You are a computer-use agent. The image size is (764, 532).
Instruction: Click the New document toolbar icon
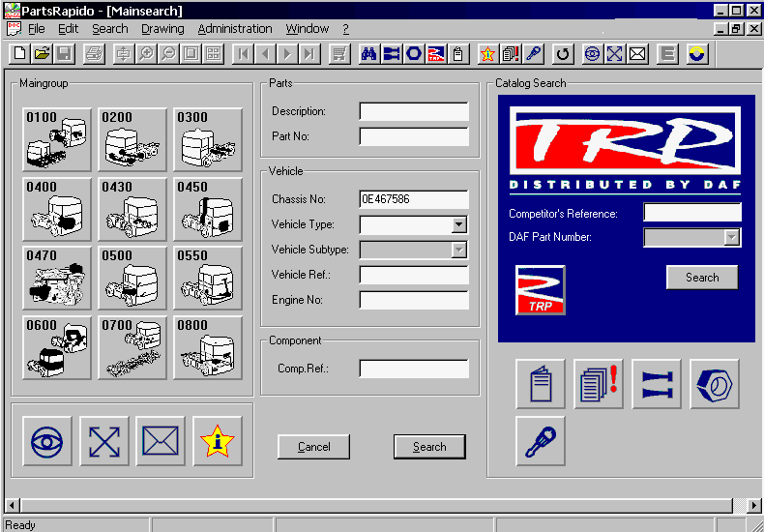click(x=20, y=53)
